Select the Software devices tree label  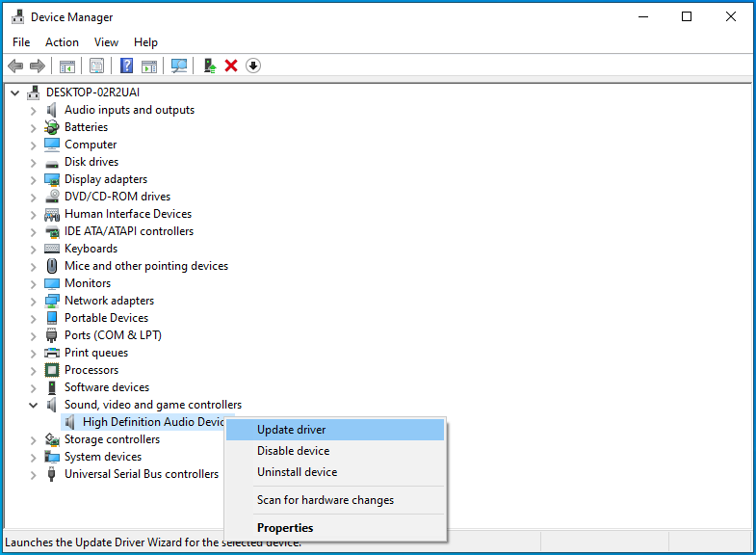[107, 387]
